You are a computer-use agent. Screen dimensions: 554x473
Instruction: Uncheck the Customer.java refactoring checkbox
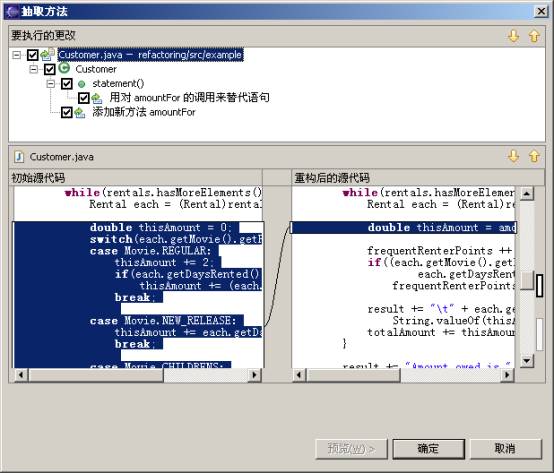33,55
